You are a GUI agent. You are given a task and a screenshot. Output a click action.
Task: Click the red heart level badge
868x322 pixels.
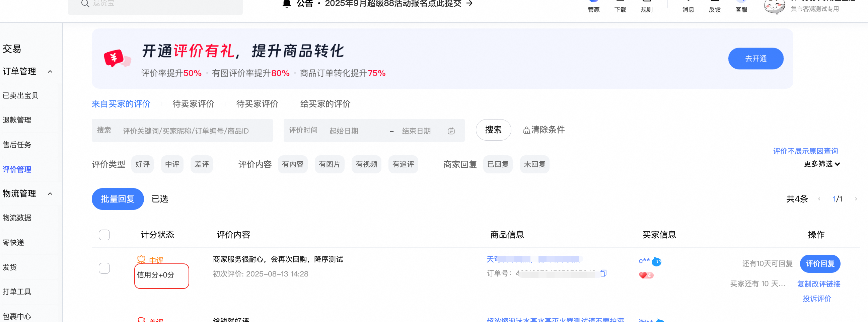click(x=646, y=275)
